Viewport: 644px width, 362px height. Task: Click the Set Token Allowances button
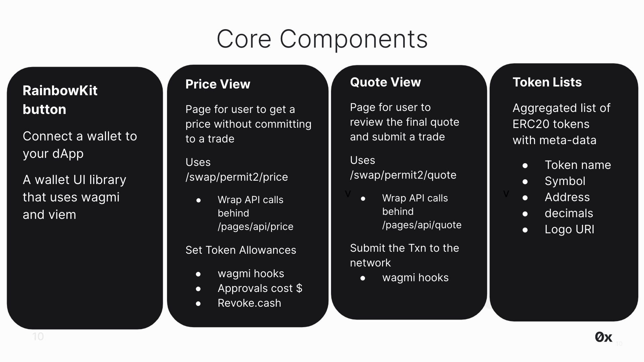pyautogui.click(x=241, y=250)
